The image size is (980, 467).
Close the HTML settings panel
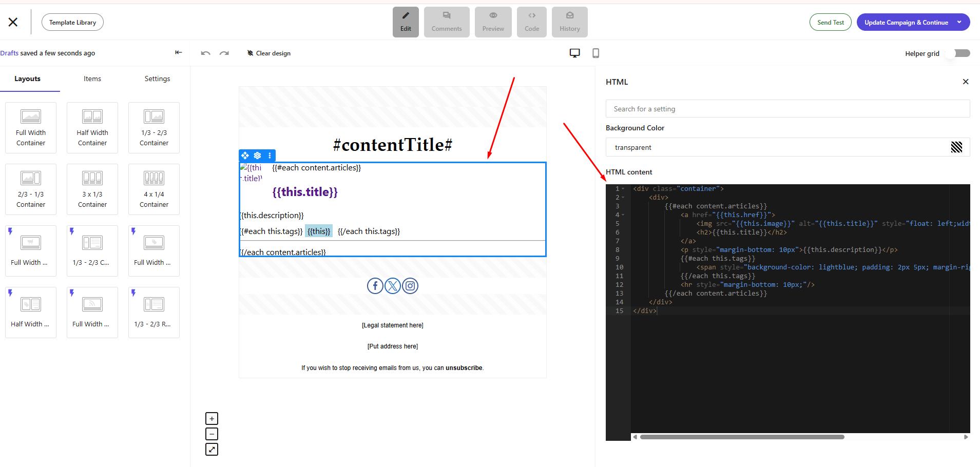click(966, 82)
